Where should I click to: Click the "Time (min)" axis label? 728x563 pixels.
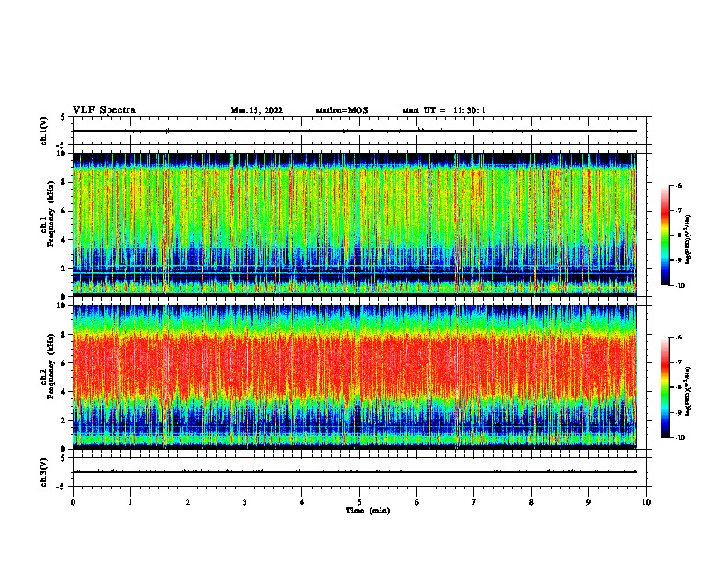coord(368,511)
